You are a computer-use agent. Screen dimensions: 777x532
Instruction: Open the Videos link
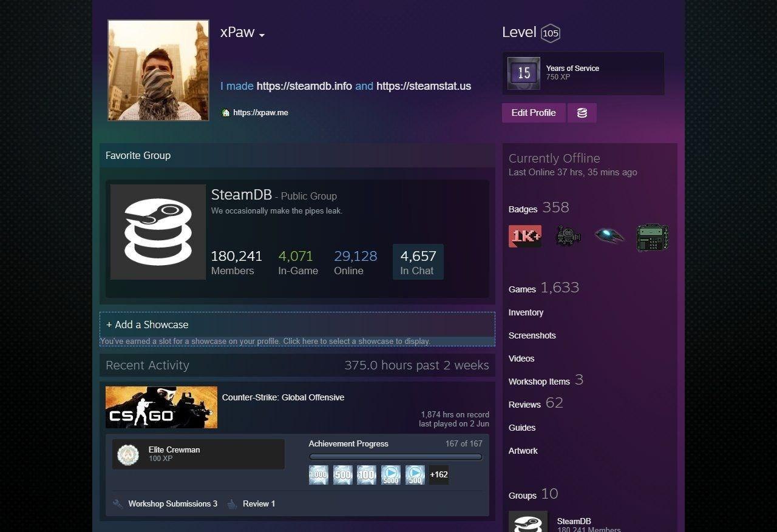[x=521, y=359]
